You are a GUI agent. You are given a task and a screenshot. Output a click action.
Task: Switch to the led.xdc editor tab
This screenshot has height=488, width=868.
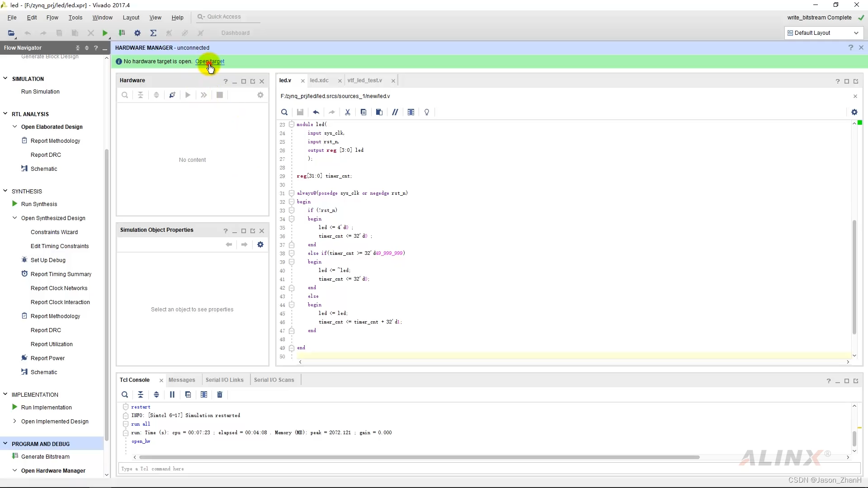click(319, 80)
